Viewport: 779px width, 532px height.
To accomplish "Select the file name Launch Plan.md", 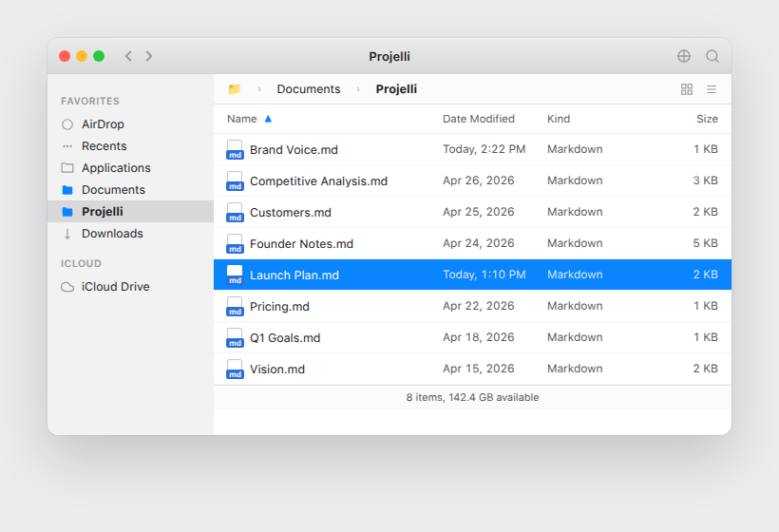I will point(294,275).
